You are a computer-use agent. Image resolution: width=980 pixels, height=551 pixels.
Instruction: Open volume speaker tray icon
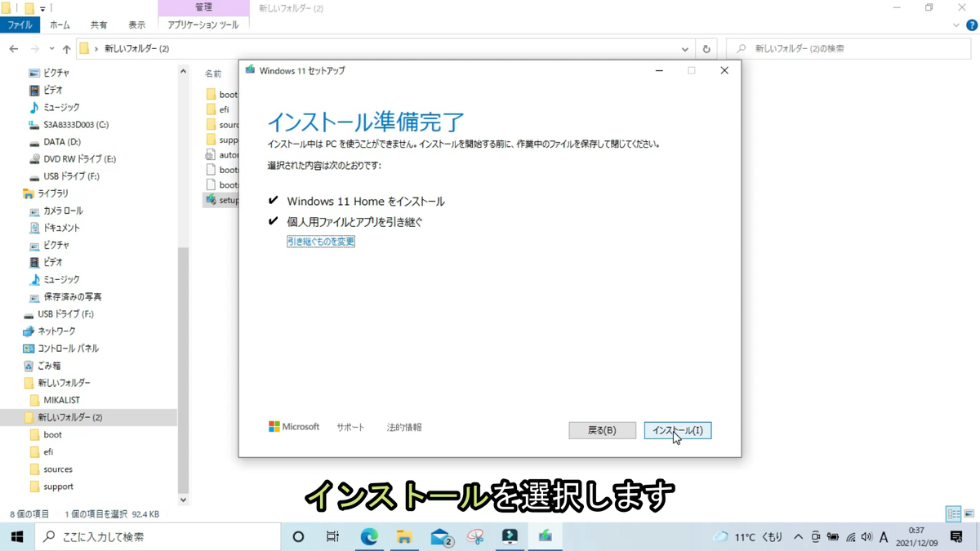[x=866, y=537]
